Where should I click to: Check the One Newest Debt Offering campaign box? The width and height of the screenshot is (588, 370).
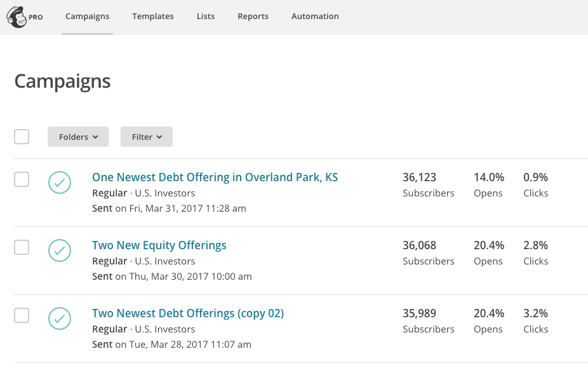(22, 179)
